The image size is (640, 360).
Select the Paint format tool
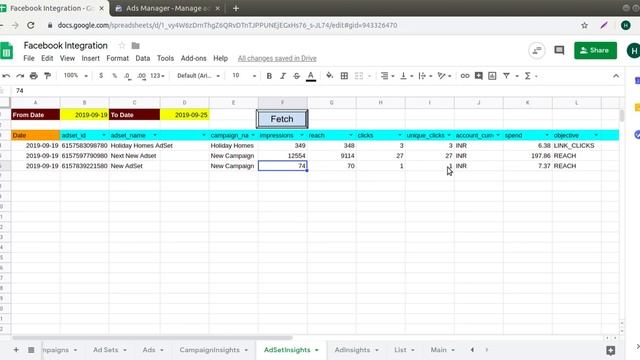click(48, 76)
